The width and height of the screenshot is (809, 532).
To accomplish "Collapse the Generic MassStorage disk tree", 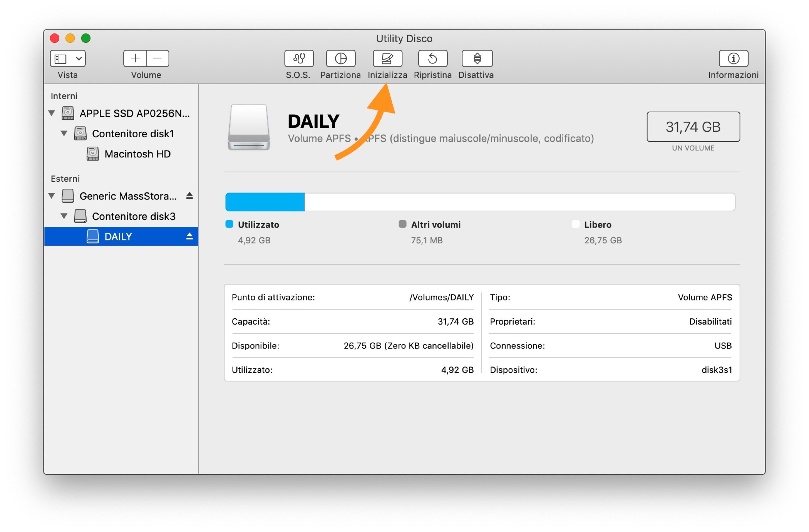I will [52, 196].
